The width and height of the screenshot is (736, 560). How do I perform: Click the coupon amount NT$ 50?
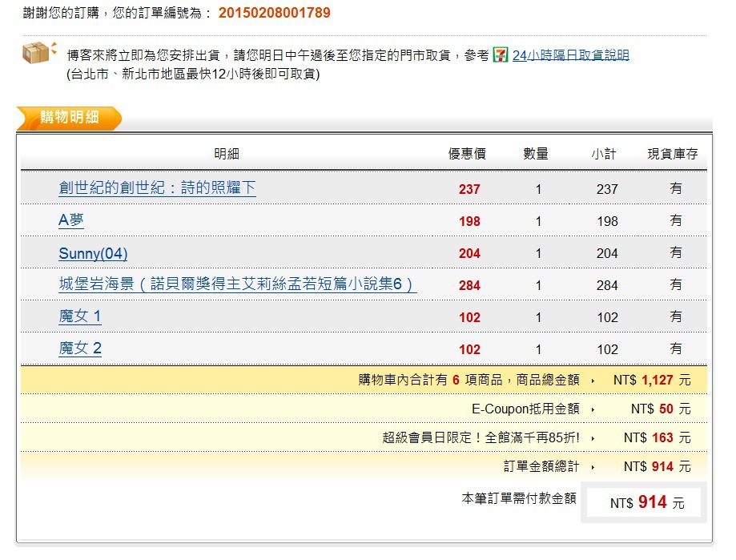[x=661, y=409]
